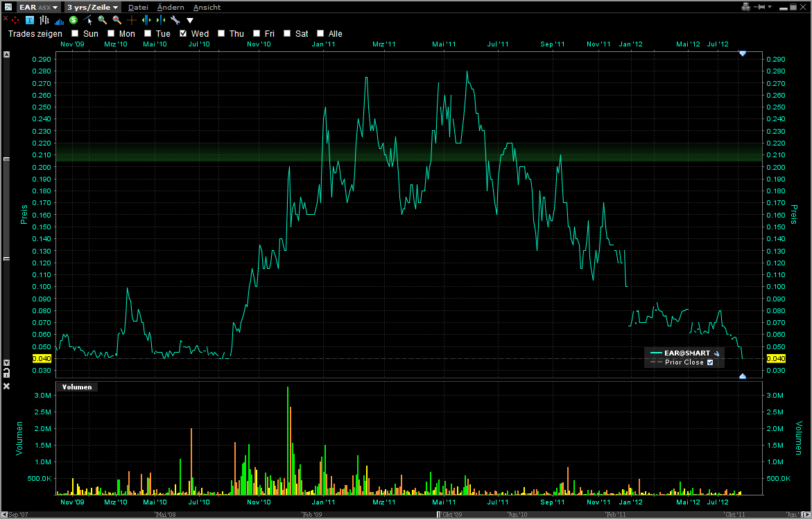Select the trendline drawing tool
Screen dimensions: 812x519
pyautogui.click(x=88, y=20)
